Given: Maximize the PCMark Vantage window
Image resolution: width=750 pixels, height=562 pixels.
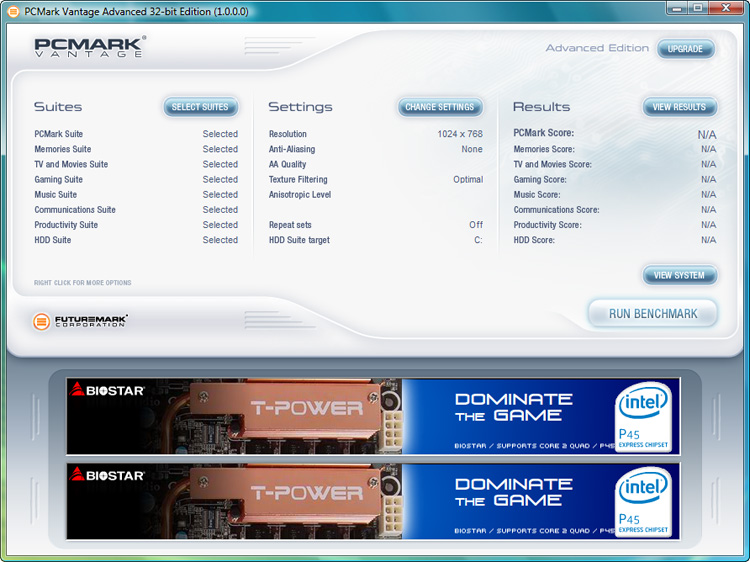Looking at the screenshot, I should pyautogui.click(x=698, y=8).
